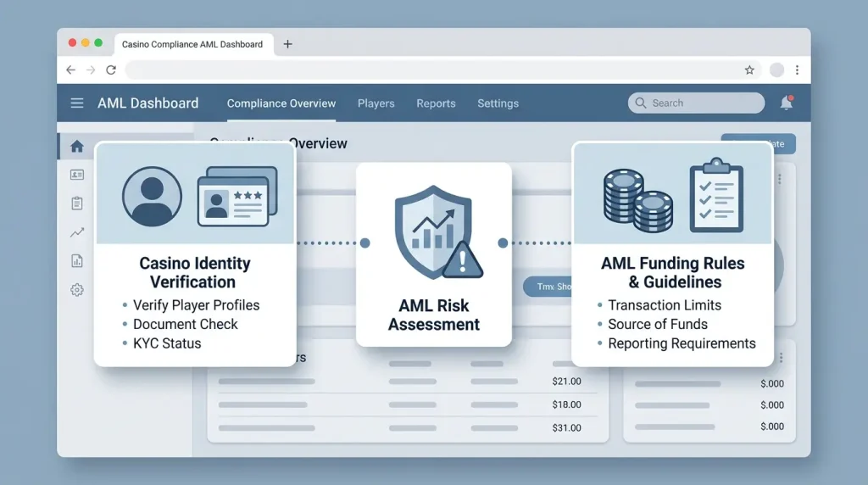The height and width of the screenshot is (485, 868).
Task: Switch to the Reports tab
Action: [x=436, y=103]
